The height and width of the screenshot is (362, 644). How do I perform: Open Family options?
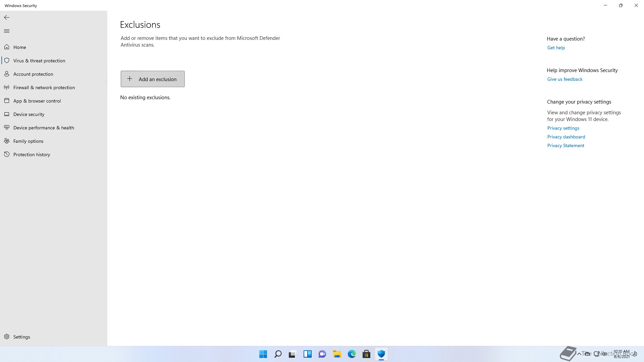click(x=54, y=141)
